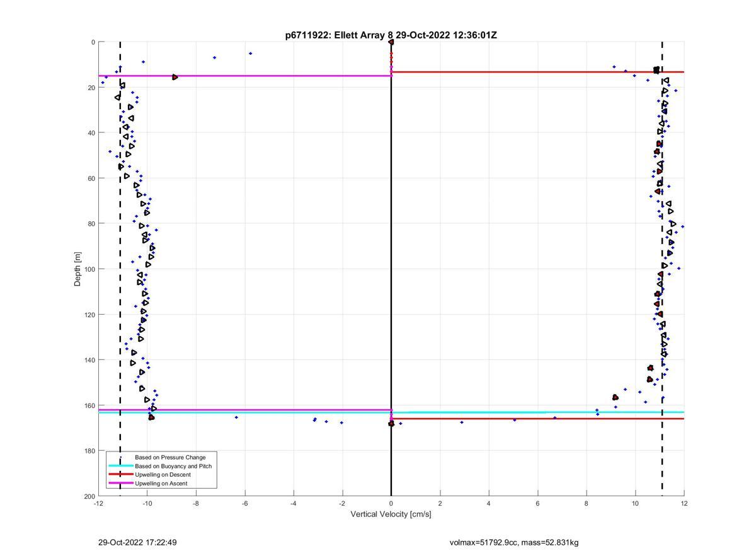This screenshot has height=558, width=756.
Task: Click the timestamp '29-Oct-2022 17:22:49'
Action: (137, 542)
